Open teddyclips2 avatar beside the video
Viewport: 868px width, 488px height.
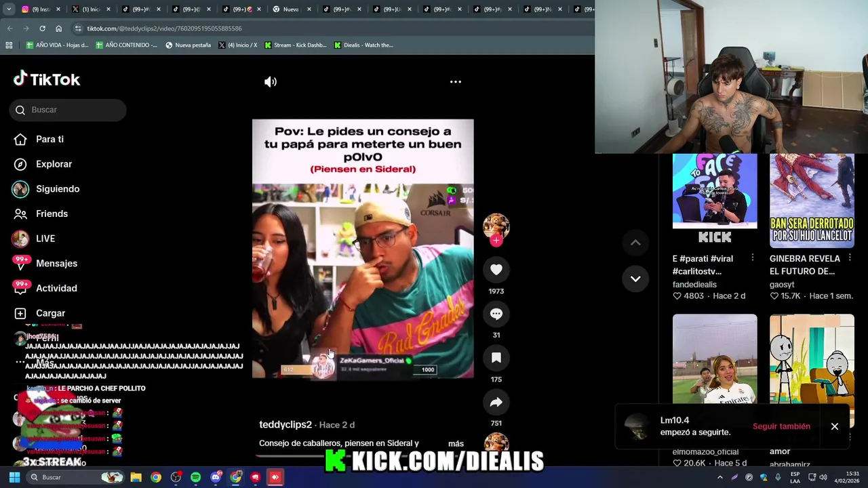pyautogui.click(x=496, y=226)
